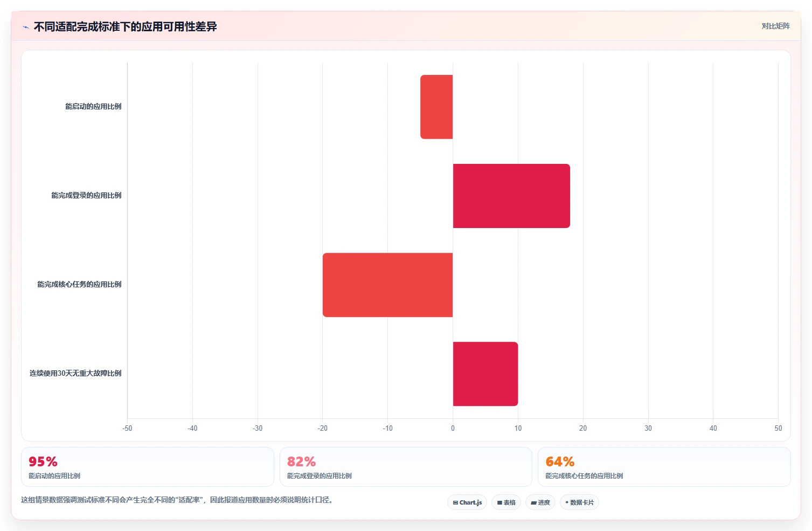The height and width of the screenshot is (531, 812).
Task: Click the x-axis tick label 0
Action: point(453,429)
